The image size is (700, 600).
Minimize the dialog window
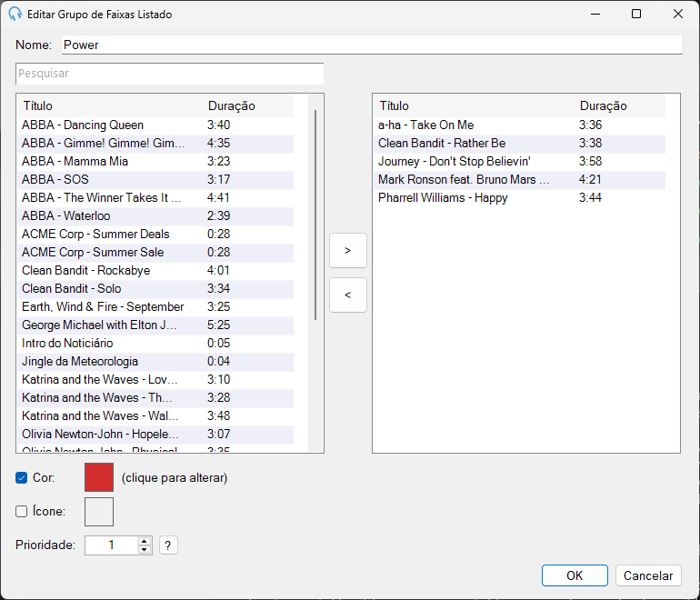click(x=595, y=14)
